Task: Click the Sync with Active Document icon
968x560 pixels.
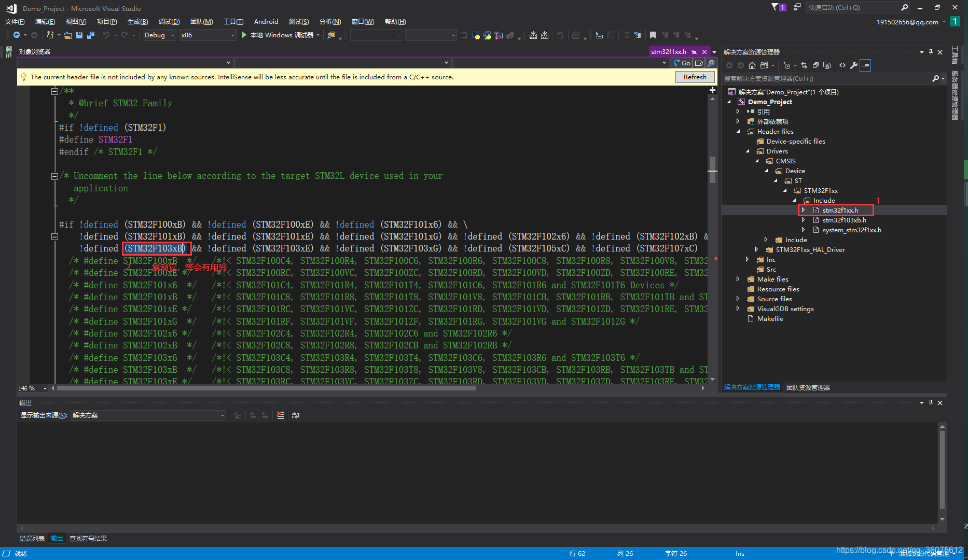Action: tap(804, 65)
